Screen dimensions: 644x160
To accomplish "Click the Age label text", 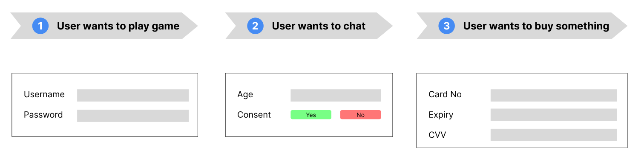I will 245,95.
